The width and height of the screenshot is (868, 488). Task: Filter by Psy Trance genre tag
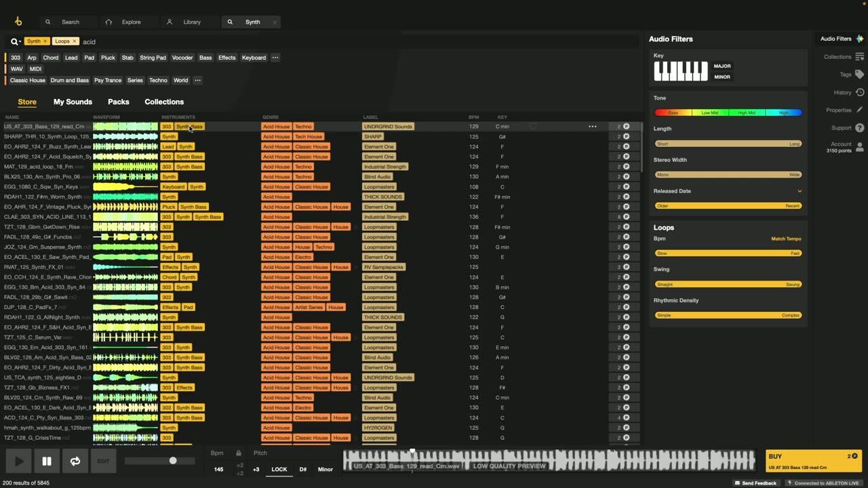108,80
